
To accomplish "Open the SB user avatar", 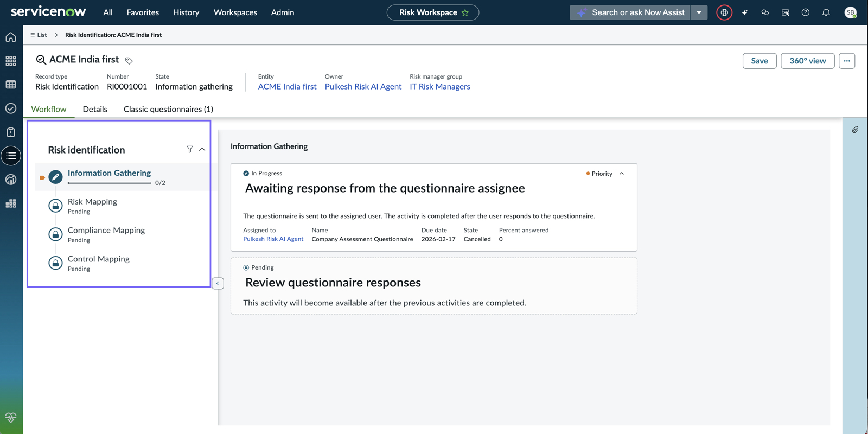I will [851, 12].
